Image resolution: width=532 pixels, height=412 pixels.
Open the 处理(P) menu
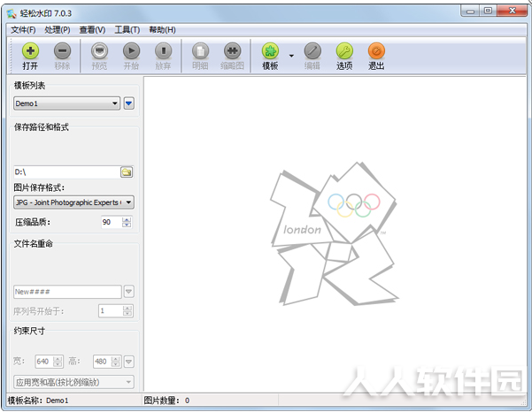(58, 30)
